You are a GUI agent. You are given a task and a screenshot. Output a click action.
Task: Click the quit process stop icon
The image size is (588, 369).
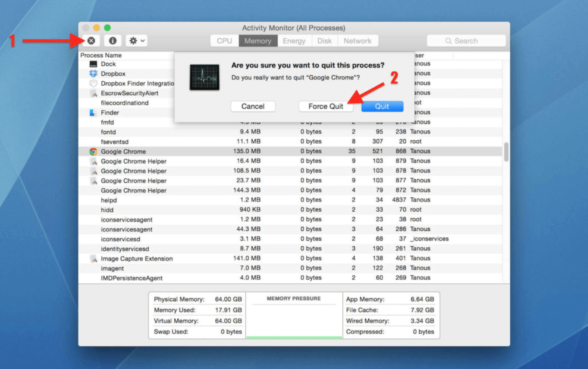[91, 41]
